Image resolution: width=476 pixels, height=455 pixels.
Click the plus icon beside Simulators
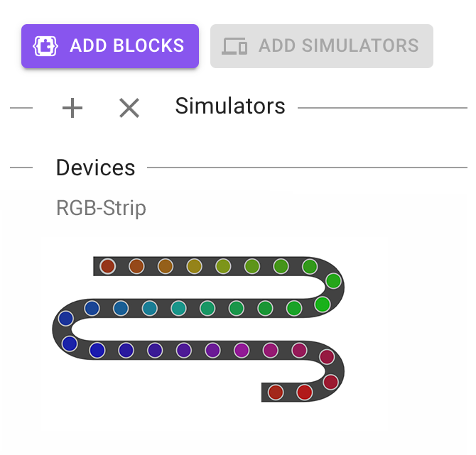tap(72, 108)
